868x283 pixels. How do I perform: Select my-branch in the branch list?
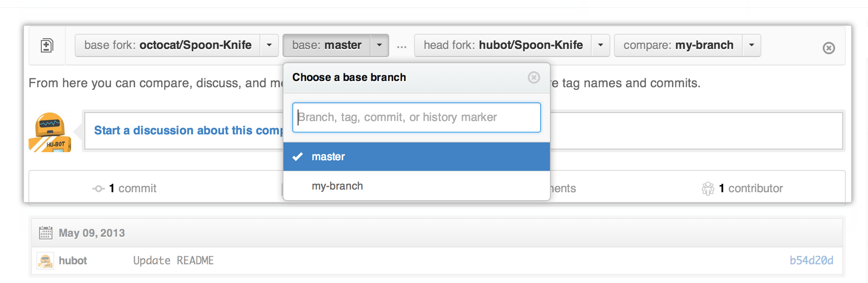click(337, 186)
